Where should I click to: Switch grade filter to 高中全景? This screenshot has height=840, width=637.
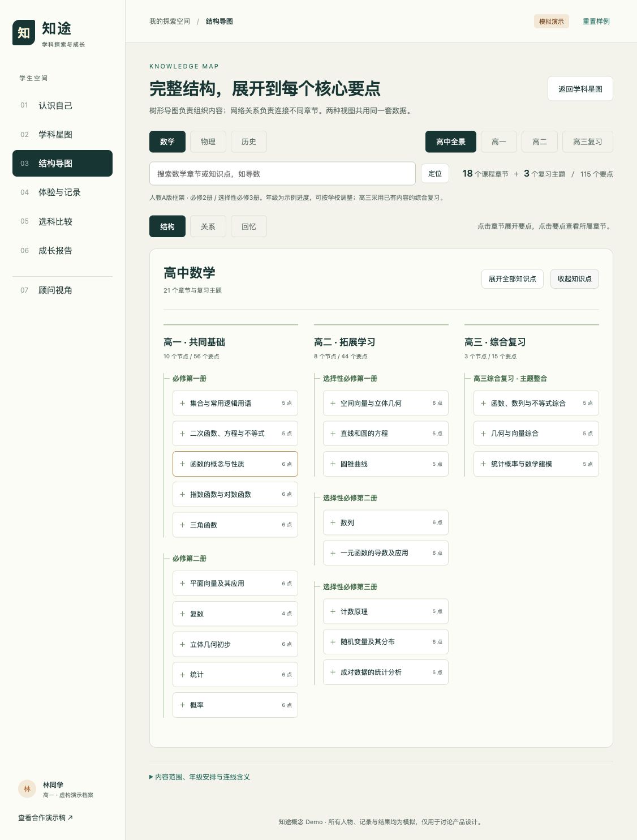click(x=451, y=142)
